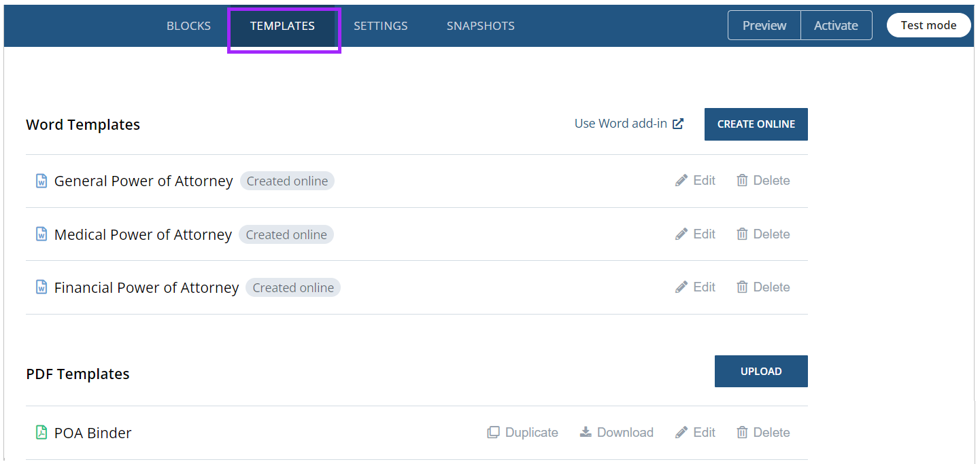Click the Preview button
Viewport: 980px width, 464px height.
point(764,25)
